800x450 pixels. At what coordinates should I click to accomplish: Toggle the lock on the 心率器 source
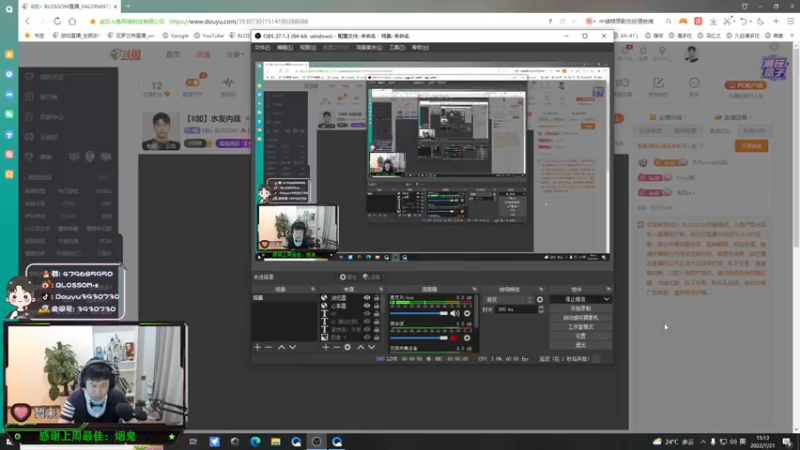[x=377, y=306]
